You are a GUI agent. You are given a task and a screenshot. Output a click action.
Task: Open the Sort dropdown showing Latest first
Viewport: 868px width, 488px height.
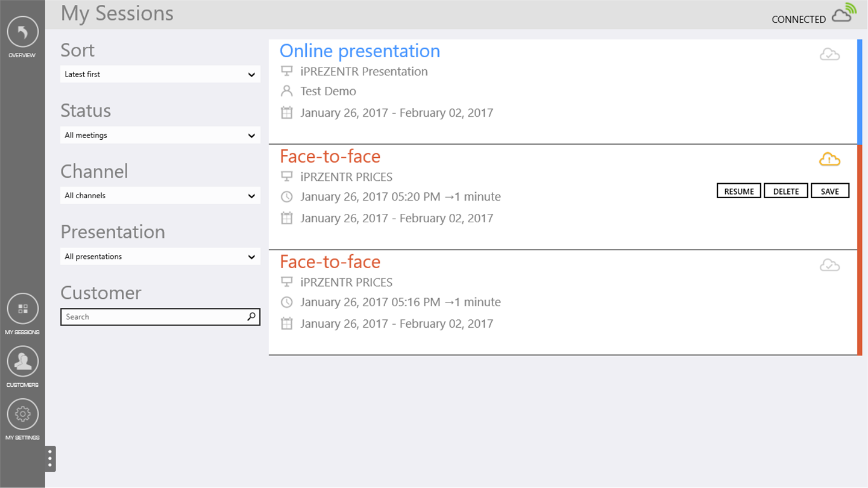(160, 74)
